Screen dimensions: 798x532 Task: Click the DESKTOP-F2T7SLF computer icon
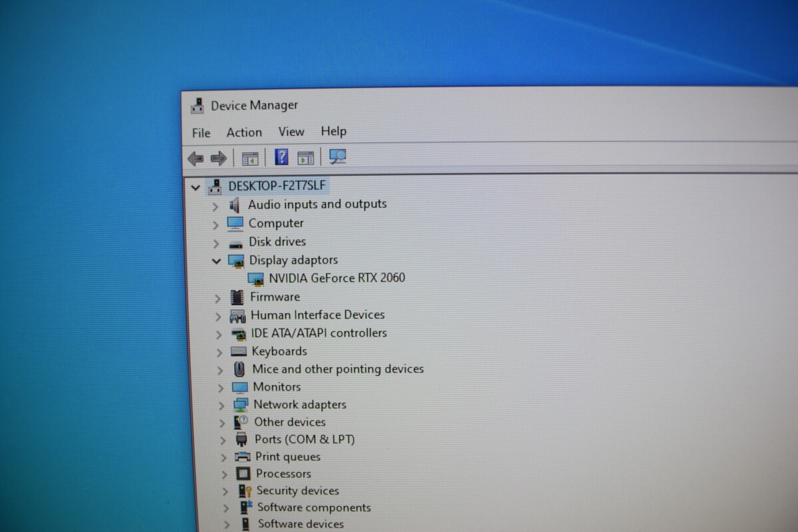[x=215, y=186]
